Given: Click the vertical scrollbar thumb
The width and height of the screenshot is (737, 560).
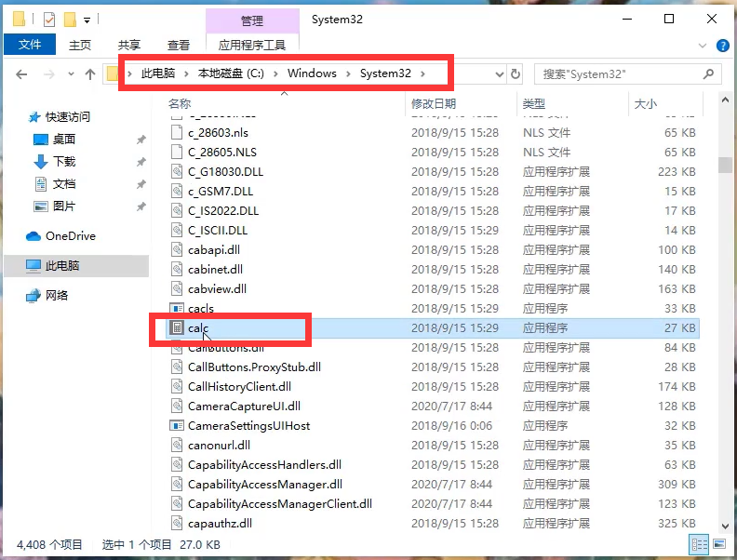Looking at the screenshot, I should (725, 165).
